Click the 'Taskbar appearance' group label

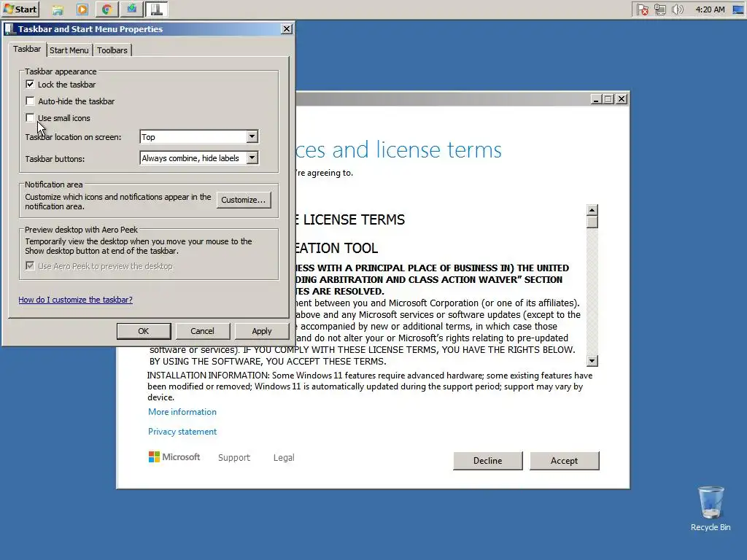click(61, 71)
